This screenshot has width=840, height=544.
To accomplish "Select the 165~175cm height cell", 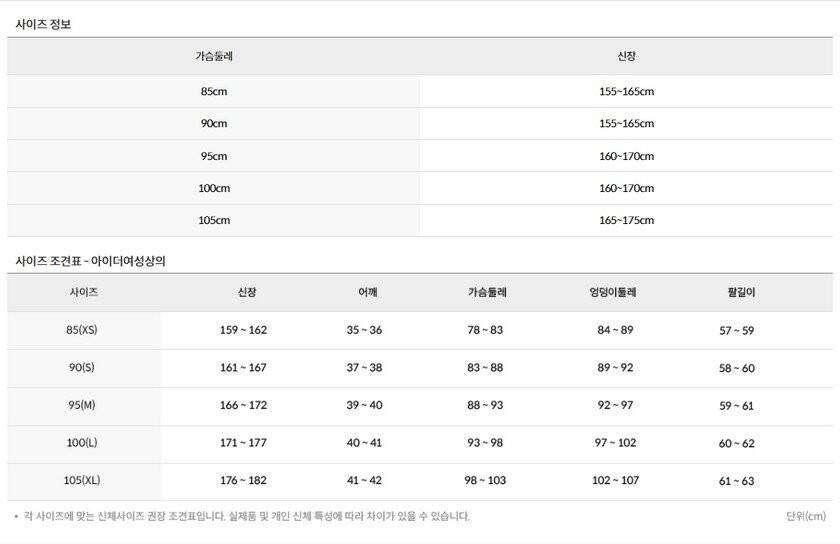I will (x=626, y=220).
